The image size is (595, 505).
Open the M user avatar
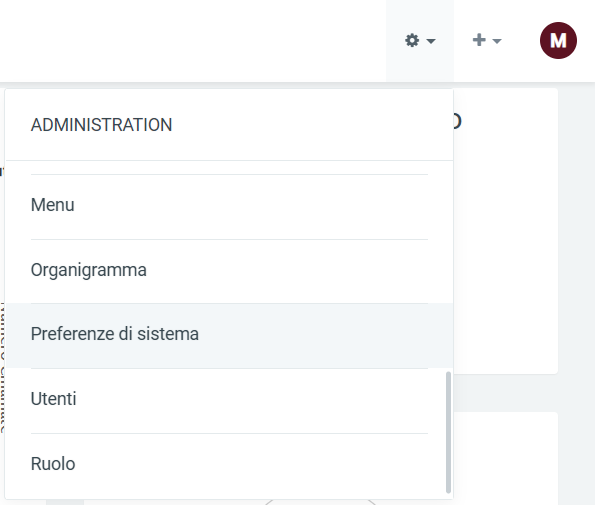[x=558, y=40]
